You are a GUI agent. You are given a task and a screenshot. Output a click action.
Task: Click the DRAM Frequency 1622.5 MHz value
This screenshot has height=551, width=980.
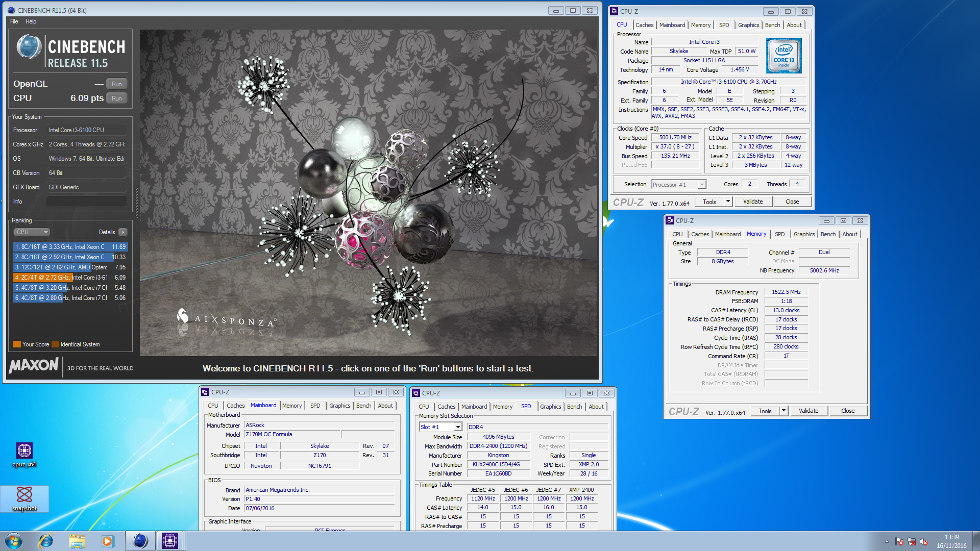786,292
